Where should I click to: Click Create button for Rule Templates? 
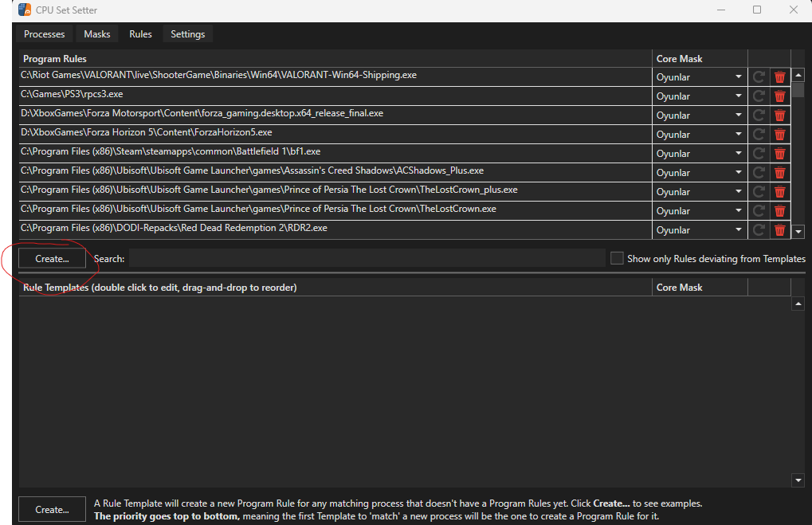click(x=52, y=510)
